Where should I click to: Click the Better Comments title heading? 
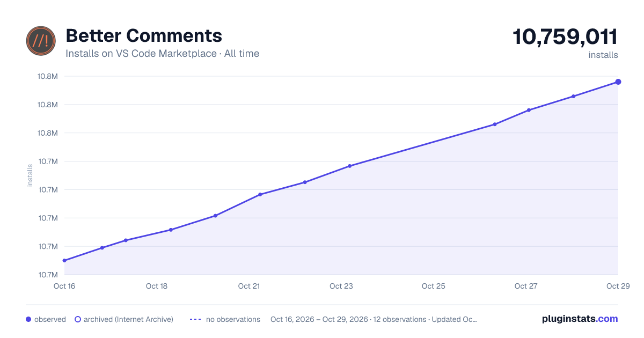click(144, 35)
